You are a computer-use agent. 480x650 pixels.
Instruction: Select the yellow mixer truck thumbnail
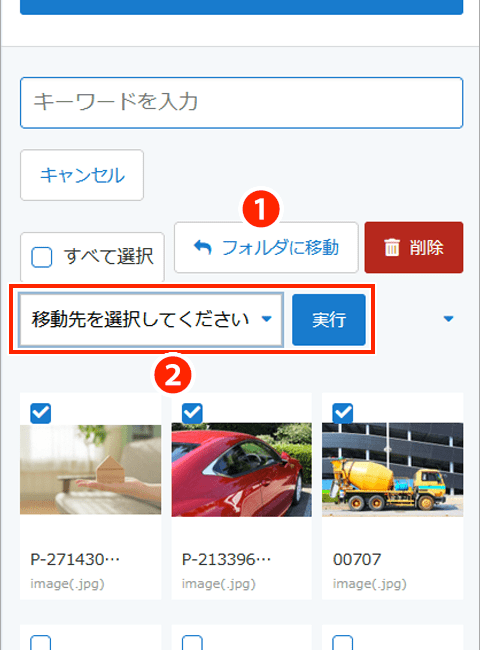(x=393, y=470)
